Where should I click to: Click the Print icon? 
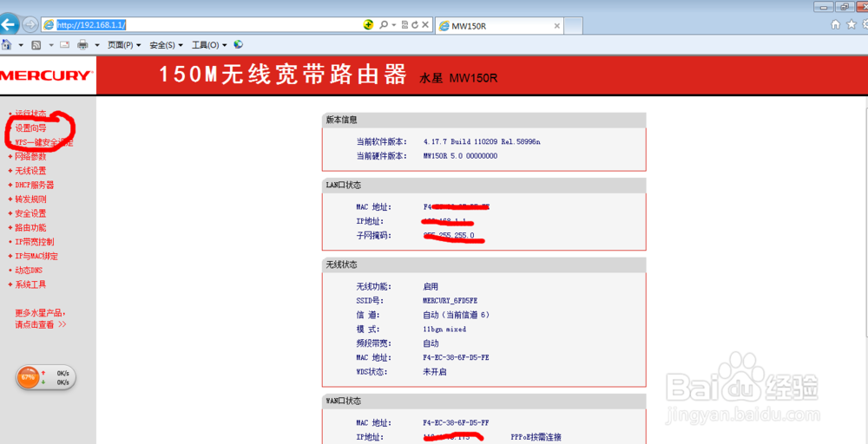[82, 45]
